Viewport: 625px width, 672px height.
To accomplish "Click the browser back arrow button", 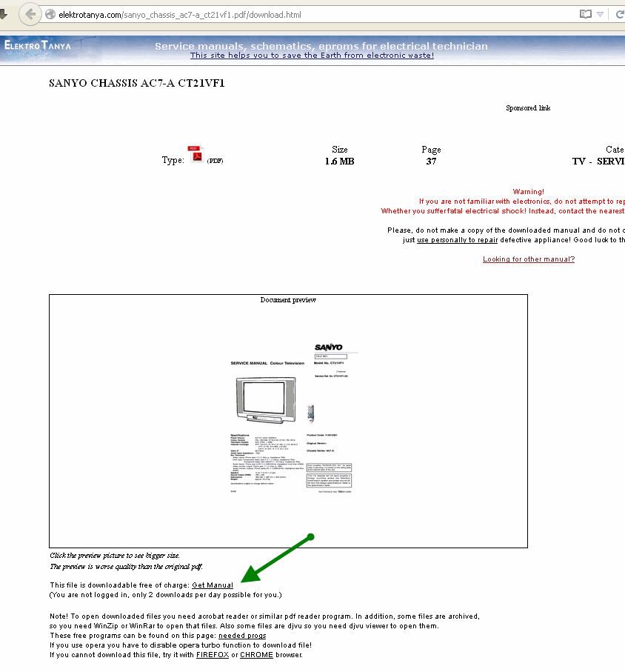I will click(x=30, y=15).
